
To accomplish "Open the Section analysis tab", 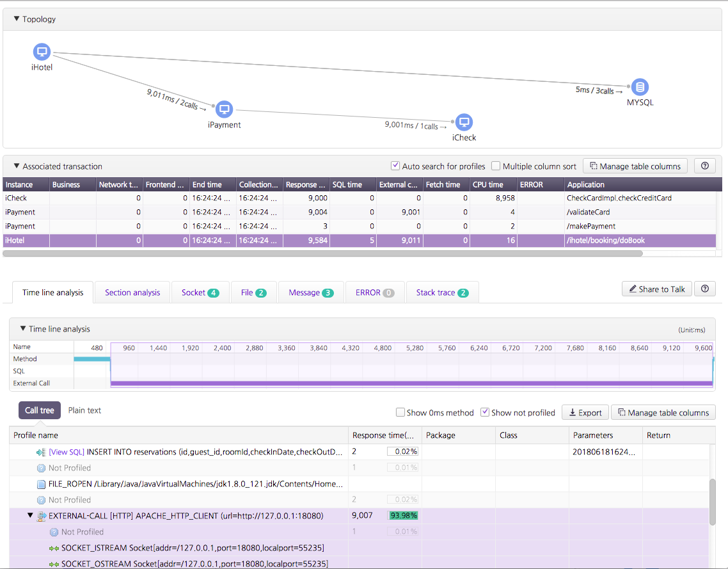I will (x=132, y=292).
